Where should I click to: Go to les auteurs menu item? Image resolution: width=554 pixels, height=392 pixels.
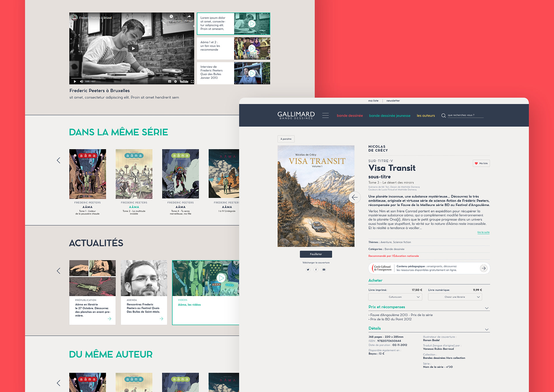[x=426, y=116]
